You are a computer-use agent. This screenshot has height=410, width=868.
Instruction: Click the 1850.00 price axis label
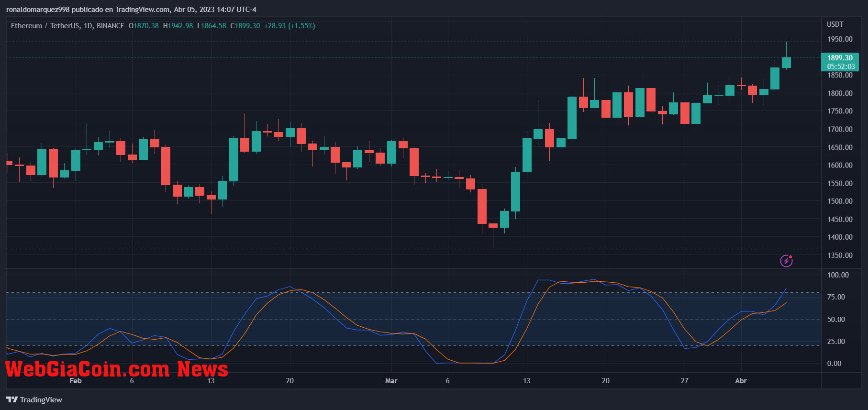(840, 75)
